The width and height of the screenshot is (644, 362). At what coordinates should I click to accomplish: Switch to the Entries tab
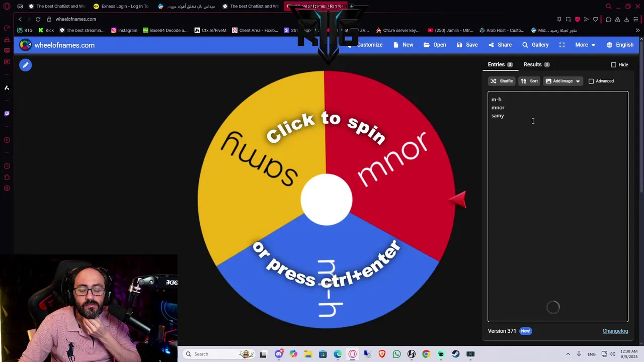(x=500, y=64)
